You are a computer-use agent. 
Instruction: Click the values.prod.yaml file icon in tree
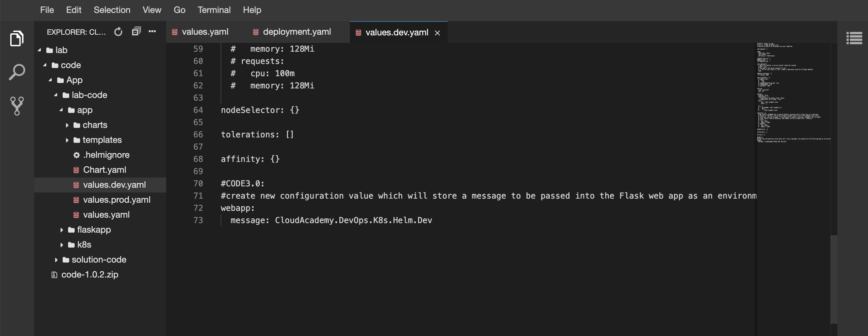[x=76, y=200]
